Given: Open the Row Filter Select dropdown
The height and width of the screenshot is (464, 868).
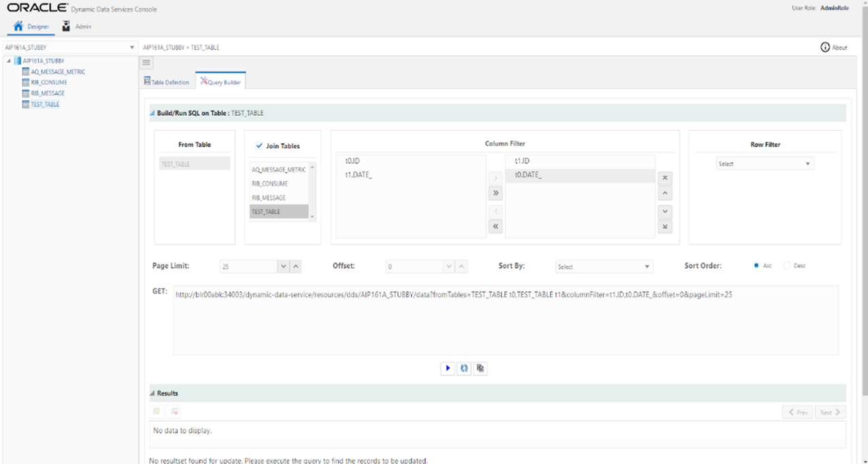Looking at the screenshot, I should [764, 163].
